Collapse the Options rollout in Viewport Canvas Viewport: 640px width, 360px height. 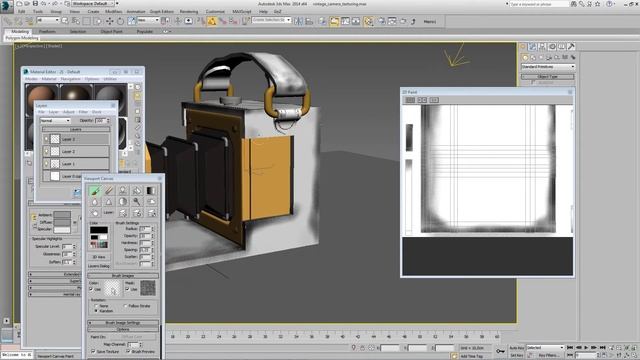tap(123, 329)
